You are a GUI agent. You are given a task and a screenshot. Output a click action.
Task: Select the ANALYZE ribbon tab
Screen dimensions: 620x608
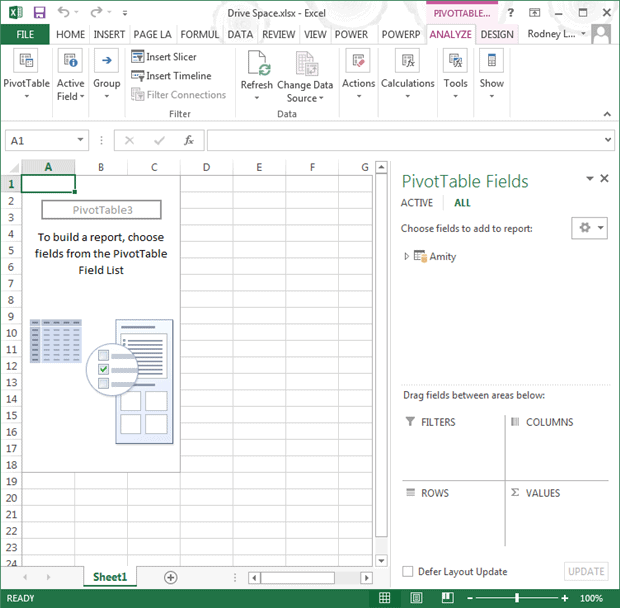click(x=450, y=34)
